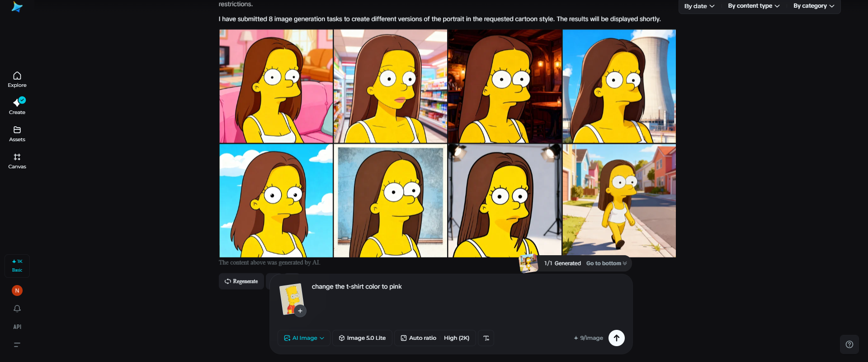Click the 1/1 Generated status thumbnail
This screenshot has height=362, width=868.
(x=528, y=263)
